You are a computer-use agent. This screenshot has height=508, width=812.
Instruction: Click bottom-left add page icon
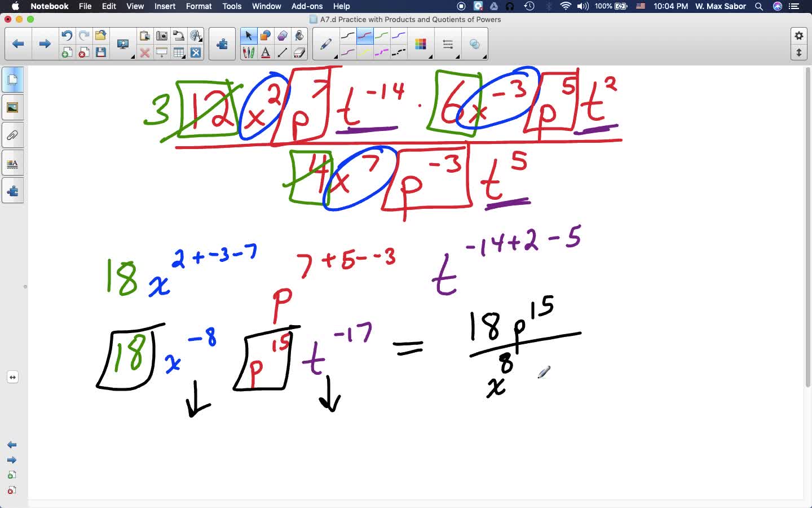[x=12, y=475]
